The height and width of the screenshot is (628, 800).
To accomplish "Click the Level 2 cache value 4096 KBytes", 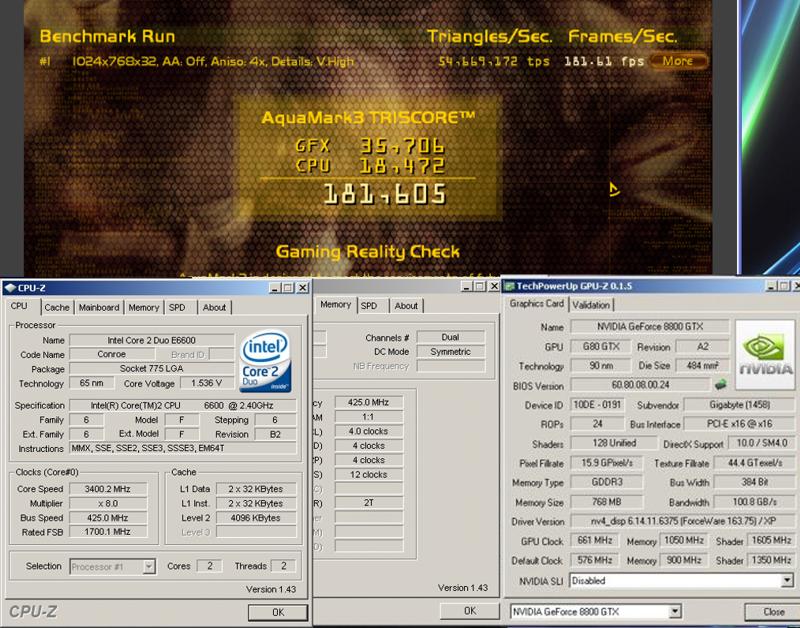I will tap(256, 517).
